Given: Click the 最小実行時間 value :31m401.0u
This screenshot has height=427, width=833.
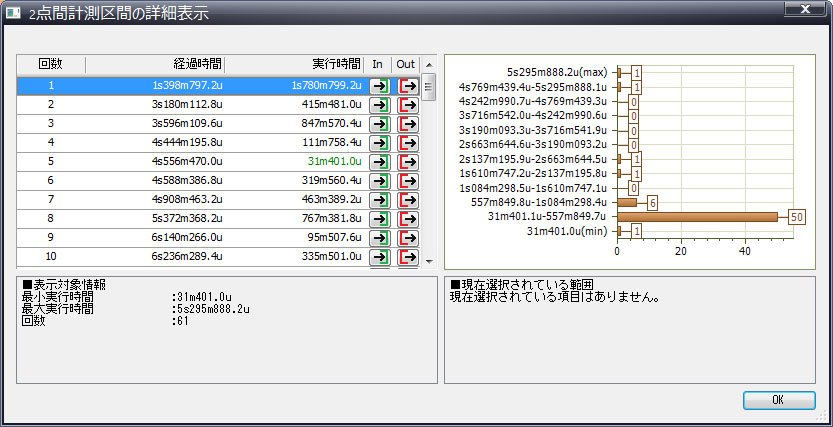Looking at the screenshot, I should (201, 297).
